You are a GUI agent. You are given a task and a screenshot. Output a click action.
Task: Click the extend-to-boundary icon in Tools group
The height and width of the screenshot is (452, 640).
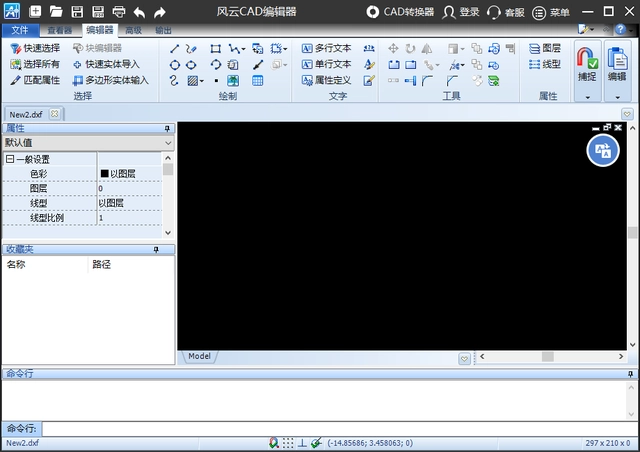pos(411,81)
